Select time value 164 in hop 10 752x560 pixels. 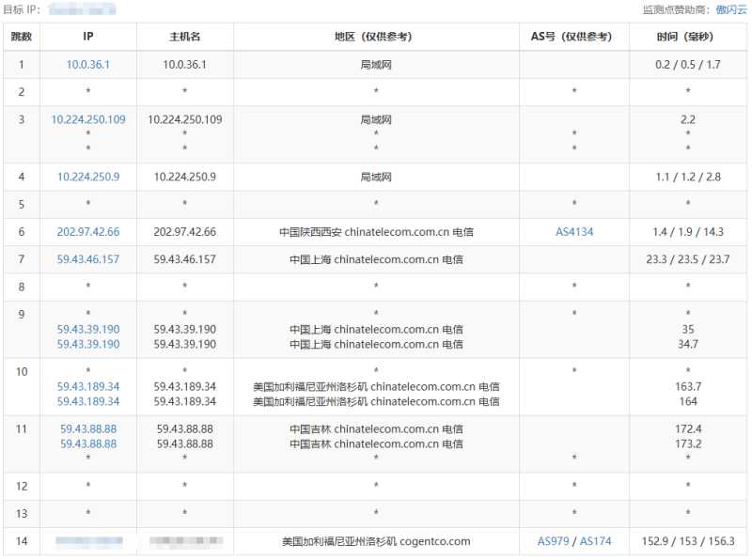tap(688, 401)
